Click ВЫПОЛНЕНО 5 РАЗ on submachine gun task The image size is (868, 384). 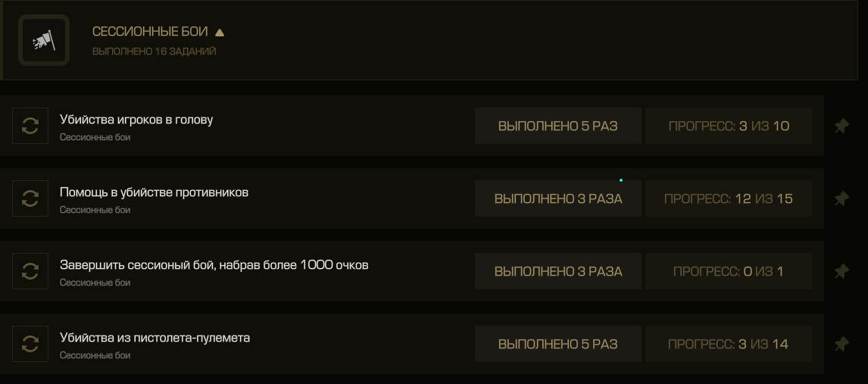(558, 344)
